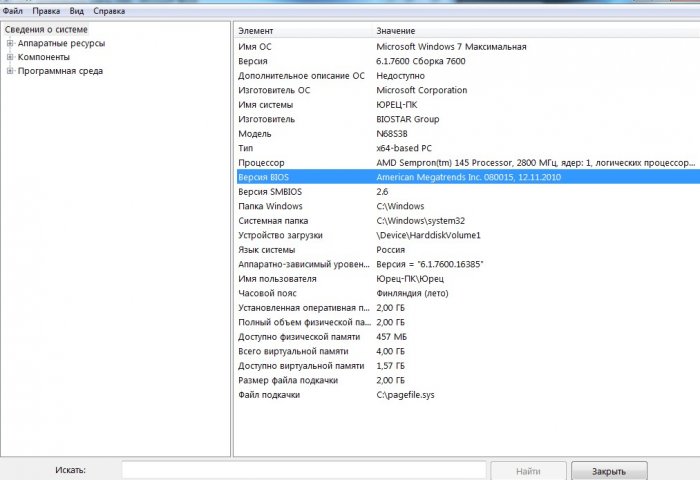Image resolution: width=700 pixels, height=480 pixels.
Task: Sort by the Элемент column header
Action: click(x=300, y=31)
